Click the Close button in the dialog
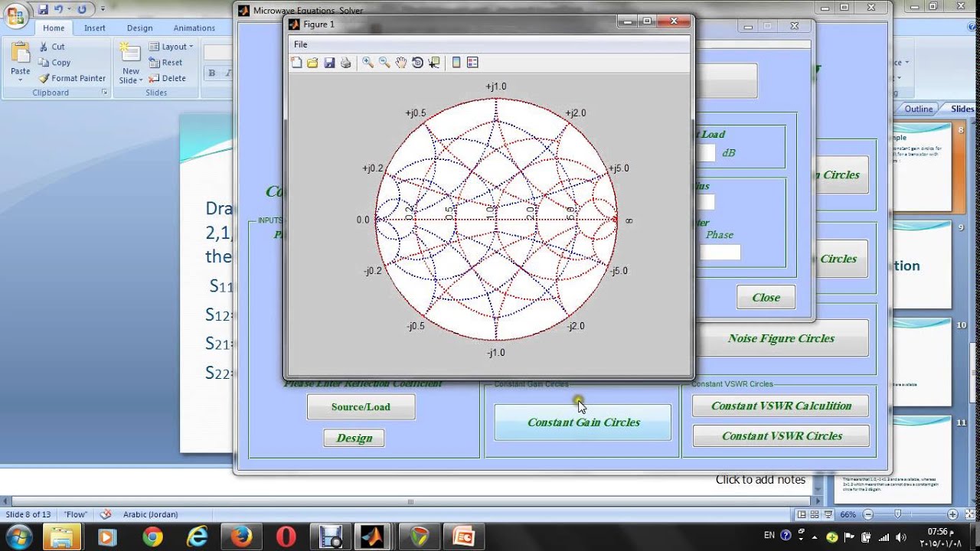Screen dimensions: 980x551 (766, 298)
